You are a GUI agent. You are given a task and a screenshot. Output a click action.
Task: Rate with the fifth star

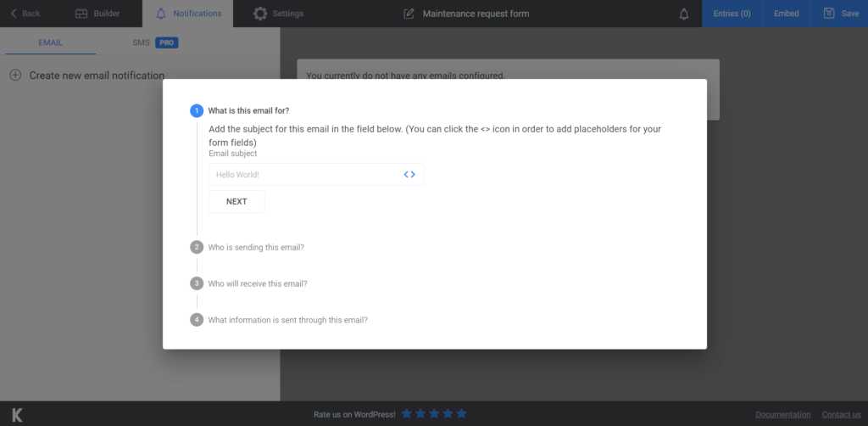[462, 414]
